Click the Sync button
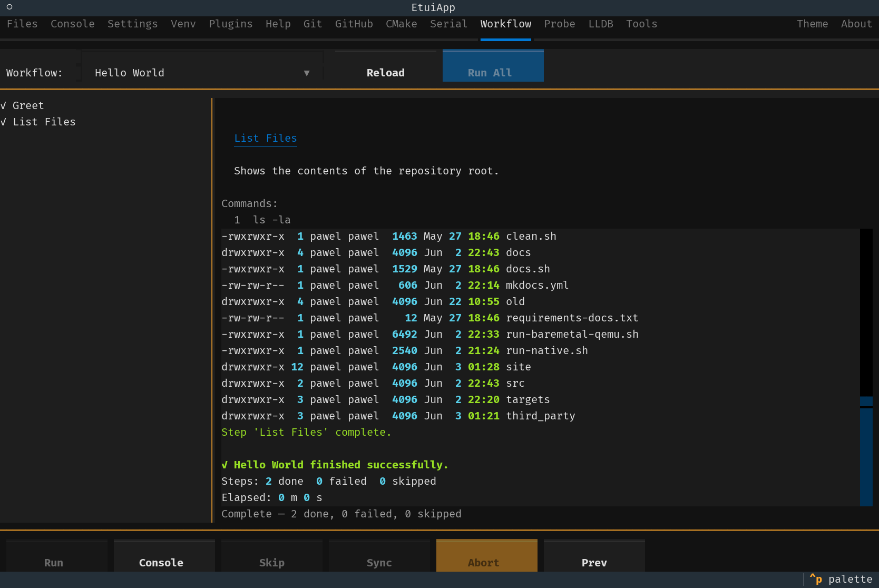The image size is (879, 588). point(379,556)
